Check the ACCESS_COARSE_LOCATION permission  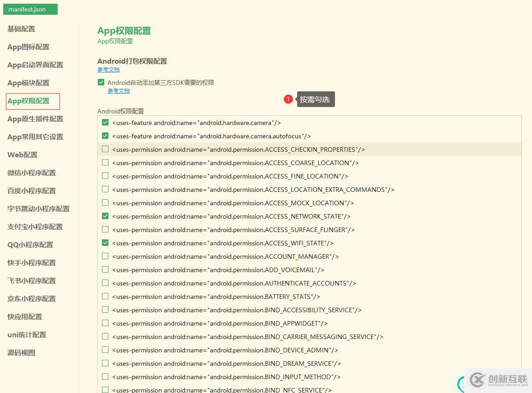(105, 163)
